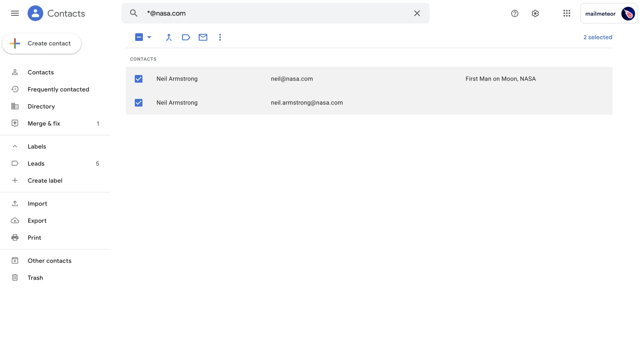
Task: Click the CONTACTS section header text
Action: (143, 59)
